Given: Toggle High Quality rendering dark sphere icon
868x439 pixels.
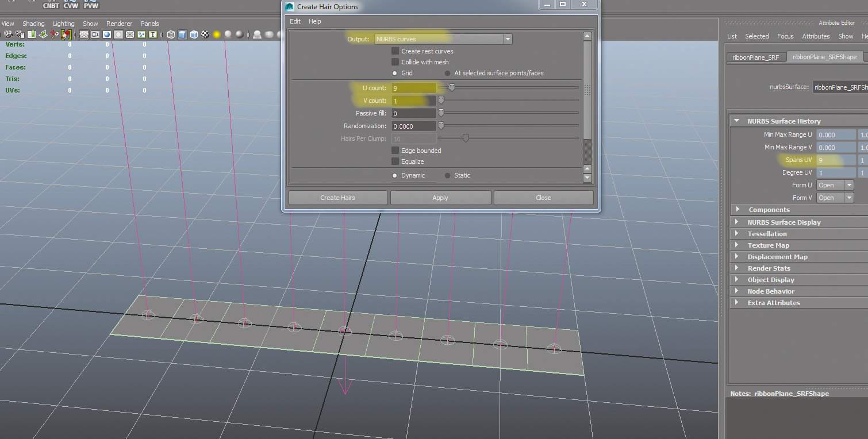Looking at the screenshot, I should (240, 34).
